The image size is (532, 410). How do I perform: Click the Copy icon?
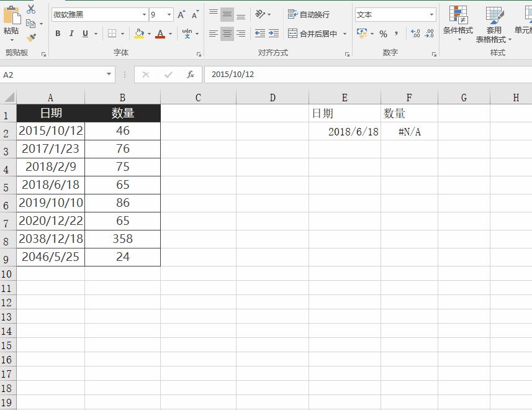31,24
